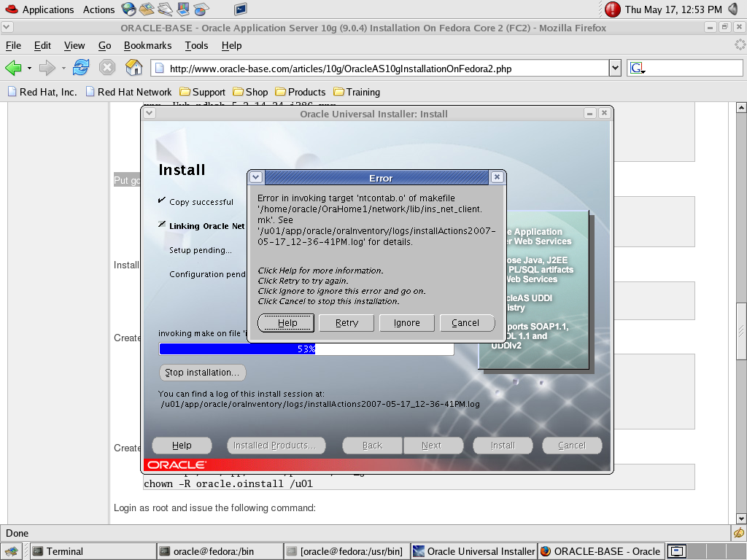Click the green Back arrow in Firefox
Viewport: 747px width, 560px height.
pyautogui.click(x=13, y=68)
